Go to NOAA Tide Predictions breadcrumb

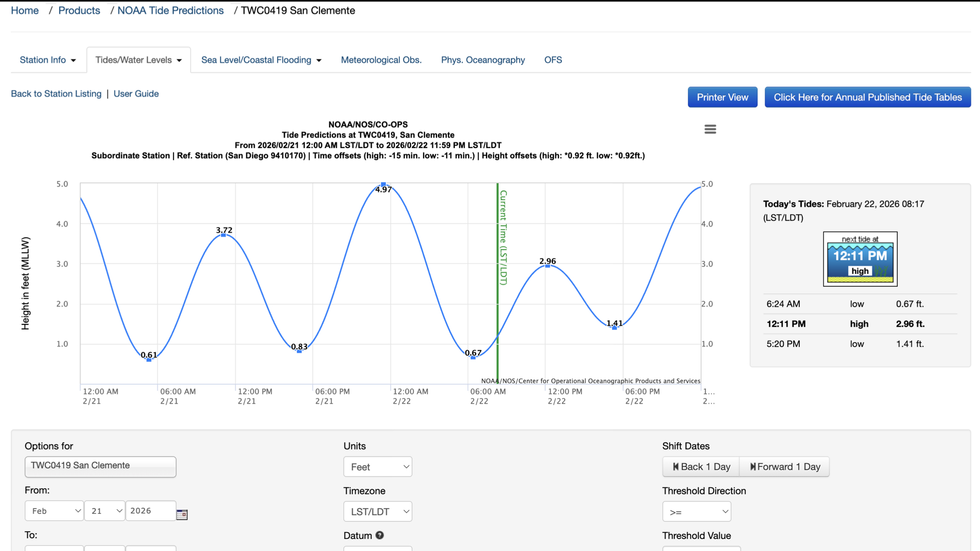click(170, 11)
